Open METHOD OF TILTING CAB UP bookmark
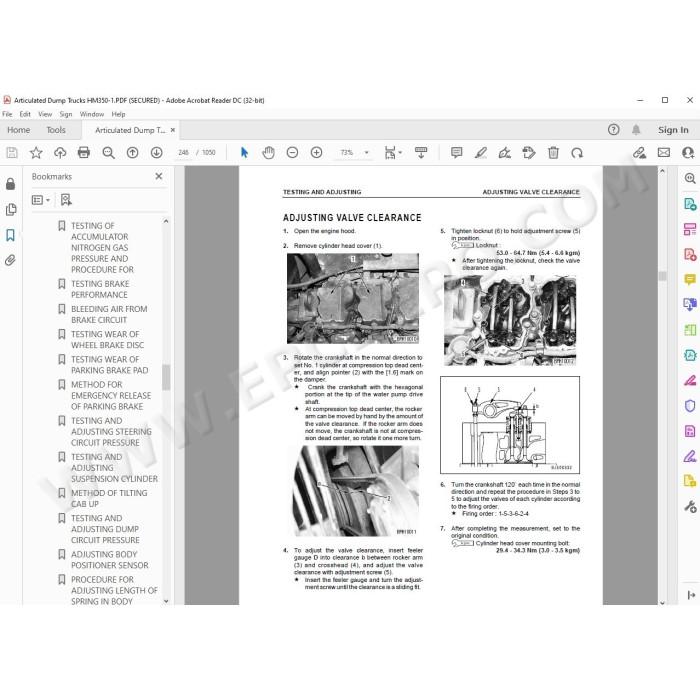The height and width of the screenshot is (700, 700). pyautogui.click(x=109, y=498)
